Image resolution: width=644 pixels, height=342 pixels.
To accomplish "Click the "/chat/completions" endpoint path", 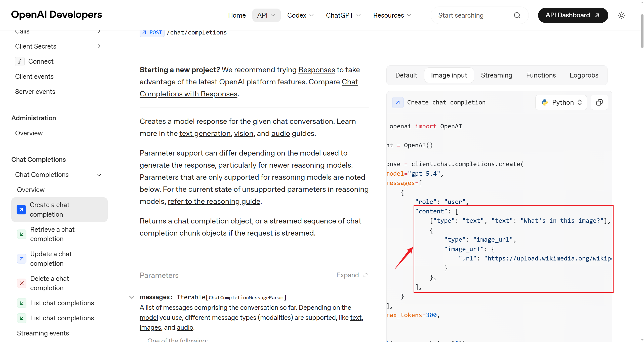I will pos(196,32).
